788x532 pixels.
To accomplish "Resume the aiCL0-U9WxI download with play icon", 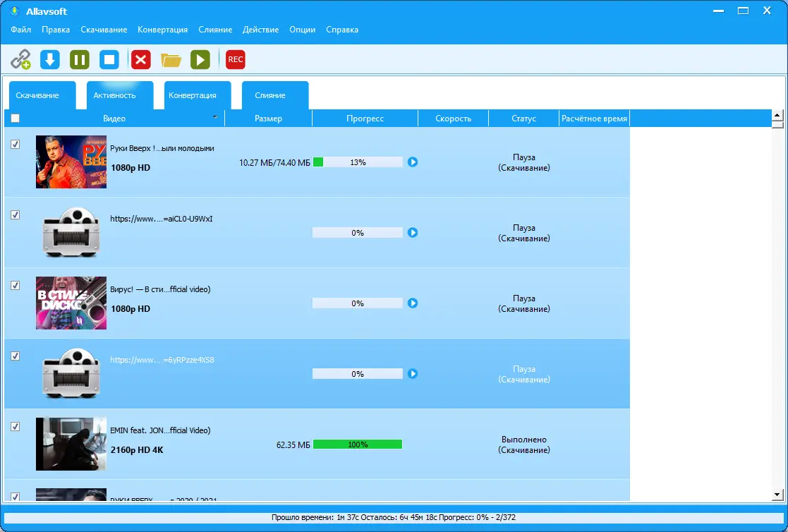I will click(x=413, y=232).
